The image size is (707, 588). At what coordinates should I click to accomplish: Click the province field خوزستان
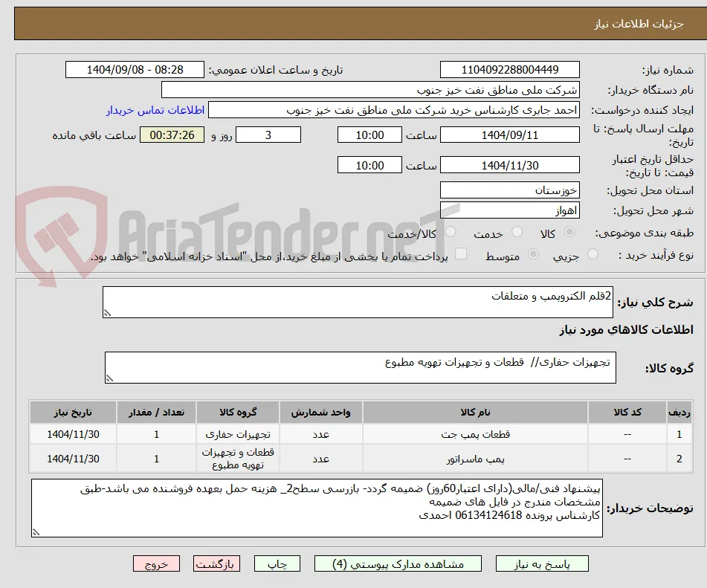509,190
